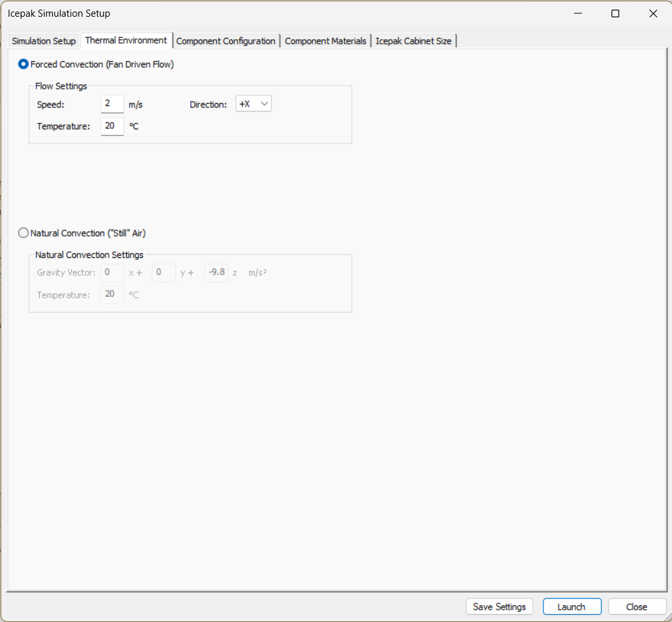Click the Icepak Simulation Setup window title
The height and width of the screenshot is (622, 672).
click(59, 14)
